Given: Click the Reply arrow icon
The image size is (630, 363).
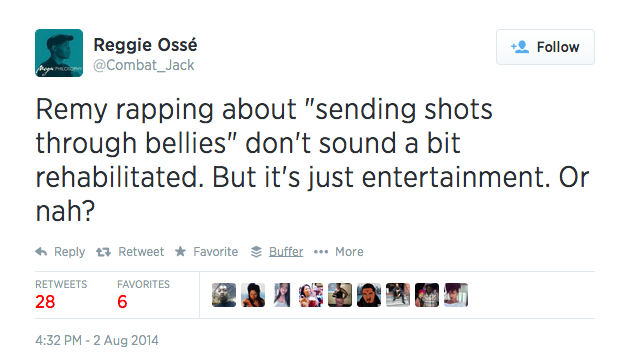Looking at the screenshot, I should click(41, 252).
